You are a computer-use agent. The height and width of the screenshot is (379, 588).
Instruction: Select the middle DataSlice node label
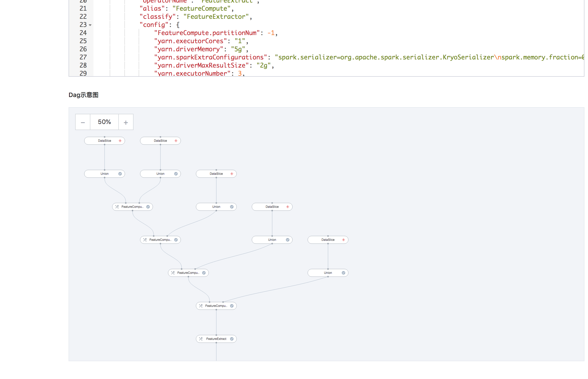point(216,174)
